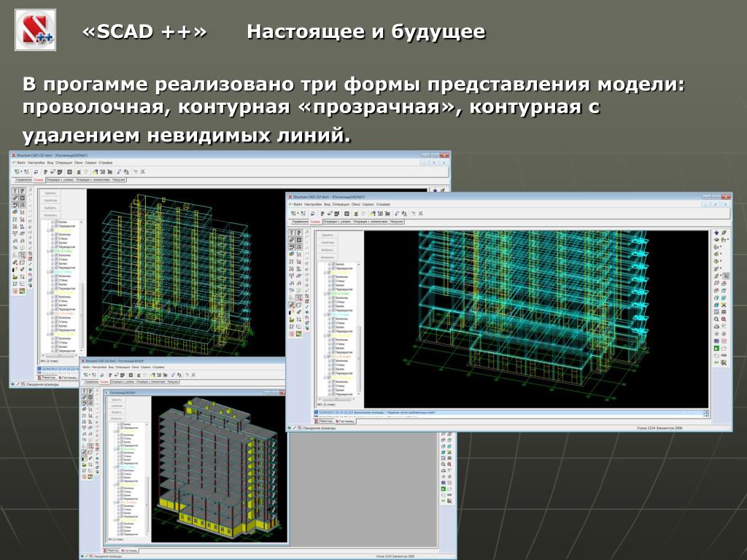
Task: Click Удалить button in right window panel
Action: click(x=328, y=236)
